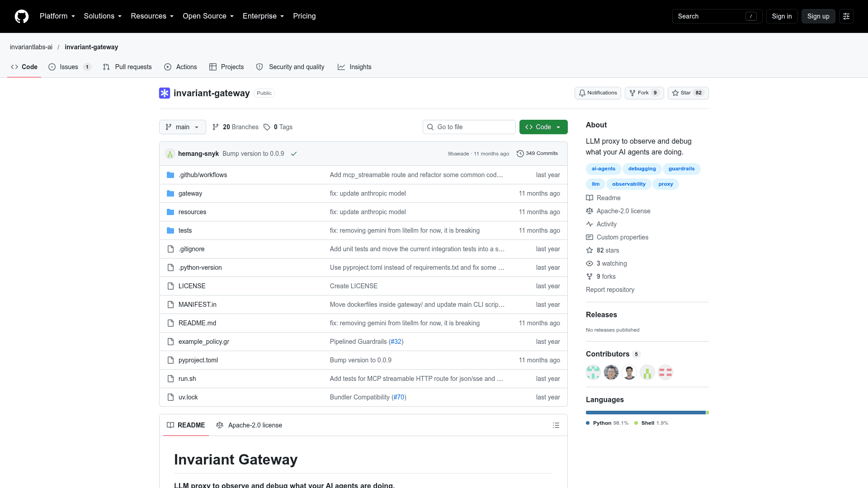Image resolution: width=868 pixels, height=488 pixels.
Task: Click the ai-agents topic tag
Action: click(x=604, y=169)
